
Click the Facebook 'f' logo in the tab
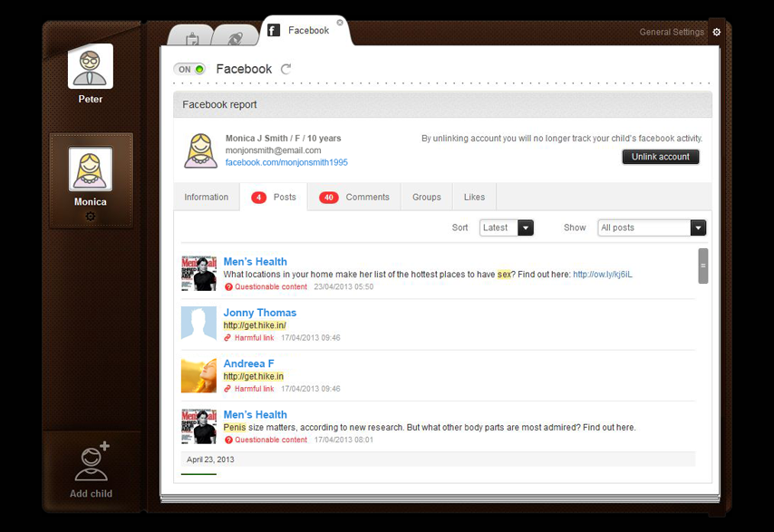coord(274,31)
